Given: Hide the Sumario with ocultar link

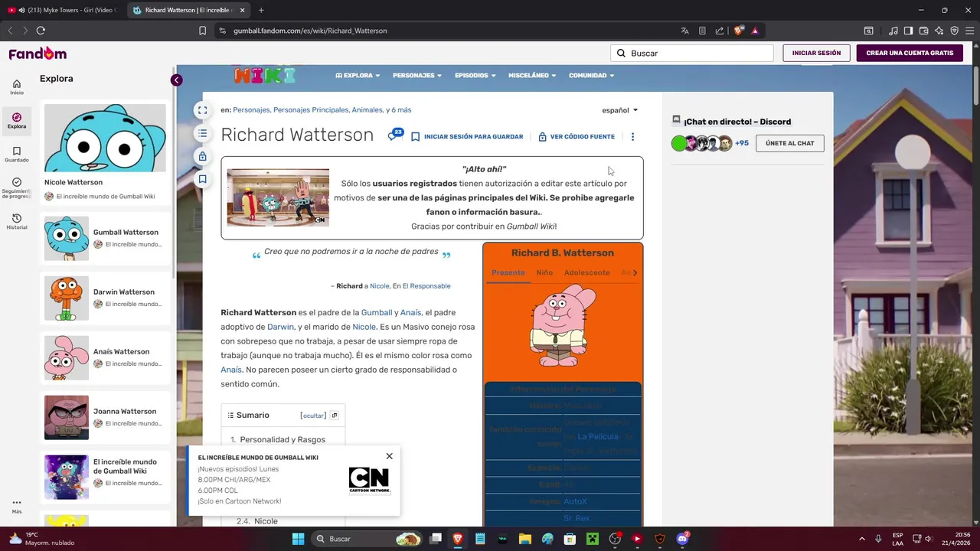Looking at the screenshot, I should [313, 416].
